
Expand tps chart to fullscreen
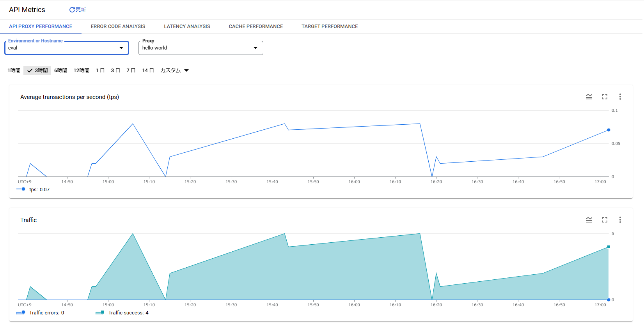point(604,97)
